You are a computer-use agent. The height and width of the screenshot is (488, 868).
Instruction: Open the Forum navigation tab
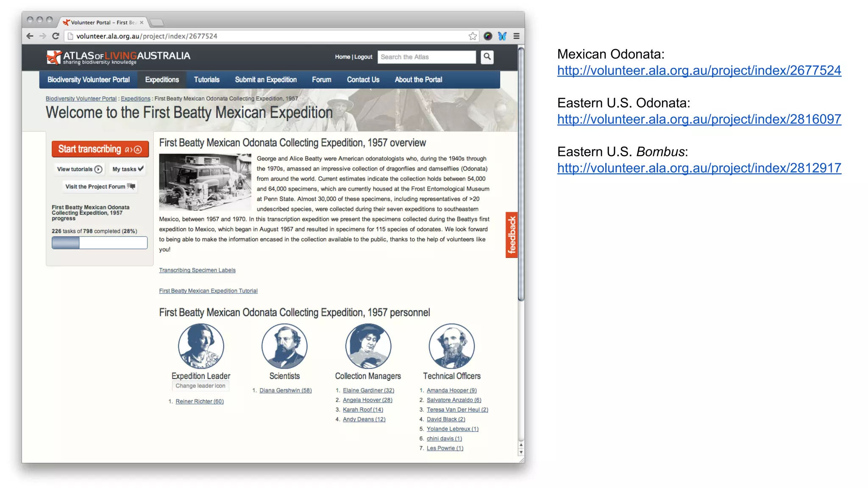[x=321, y=80]
